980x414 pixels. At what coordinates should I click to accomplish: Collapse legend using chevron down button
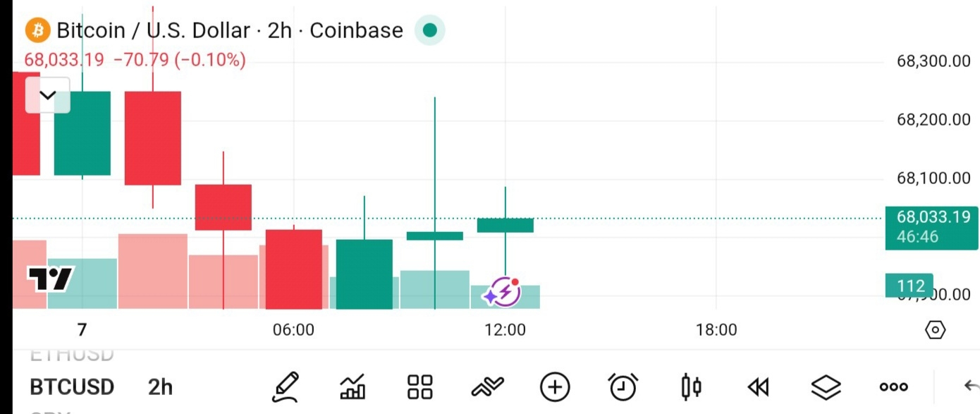(48, 95)
